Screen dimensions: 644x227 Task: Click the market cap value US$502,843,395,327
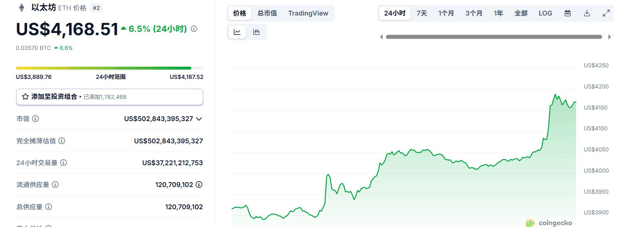pyautogui.click(x=159, y=119)
